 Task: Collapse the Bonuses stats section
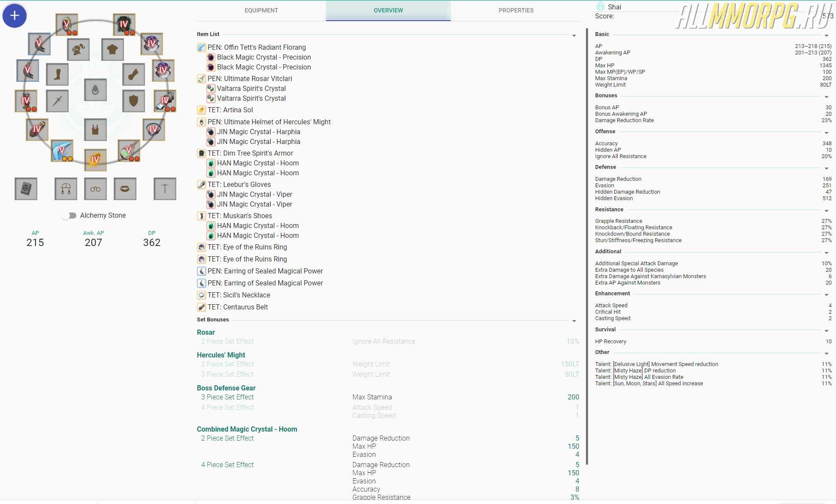(827, 97)
